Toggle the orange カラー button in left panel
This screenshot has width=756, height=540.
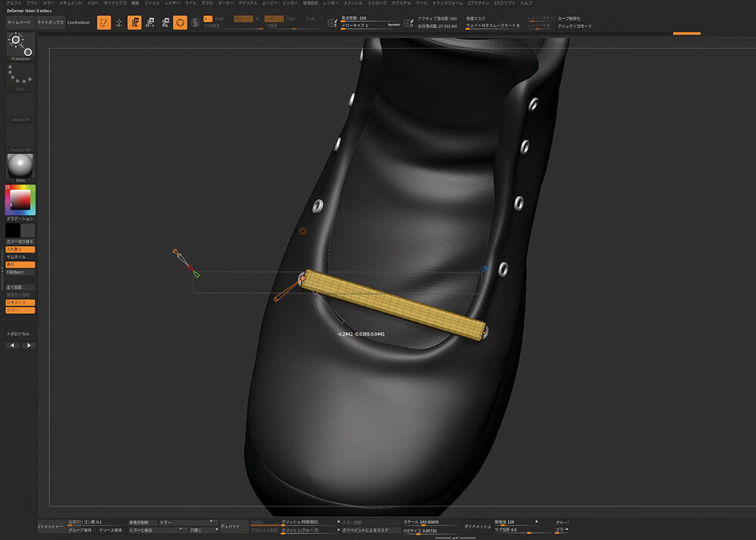coord(20,311)
